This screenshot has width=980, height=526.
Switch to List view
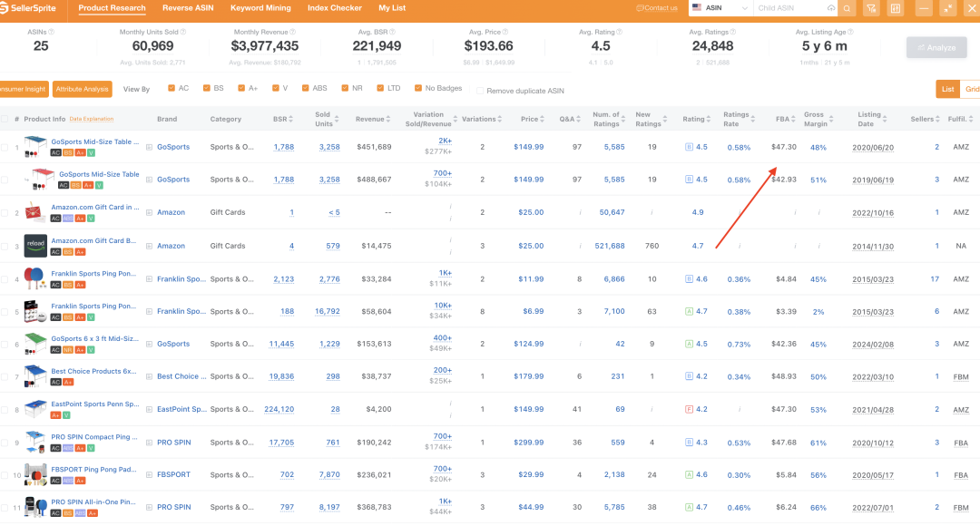[947, 89]
